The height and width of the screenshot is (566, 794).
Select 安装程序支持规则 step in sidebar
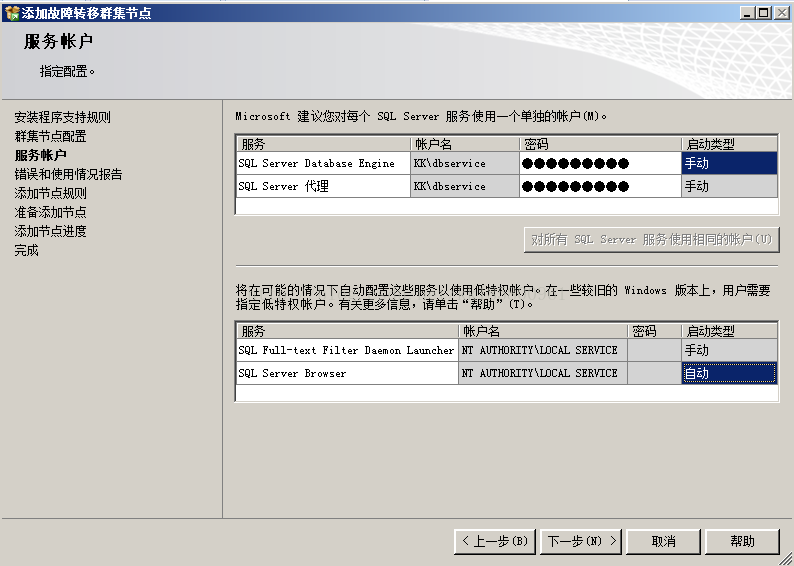click(x=62, y=117)
